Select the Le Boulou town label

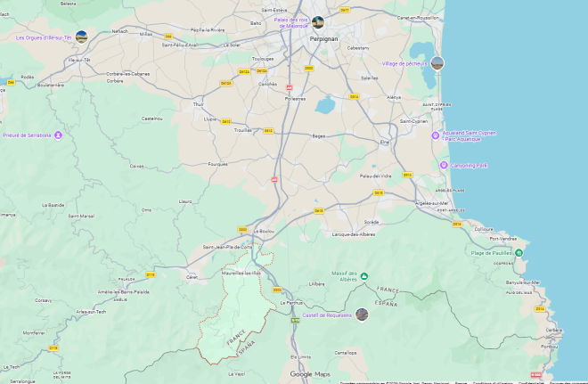(264, 232)
